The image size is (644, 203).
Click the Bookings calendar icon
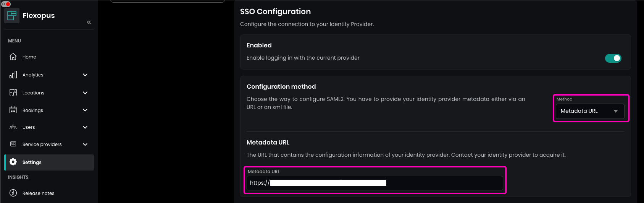click(13, 110)
